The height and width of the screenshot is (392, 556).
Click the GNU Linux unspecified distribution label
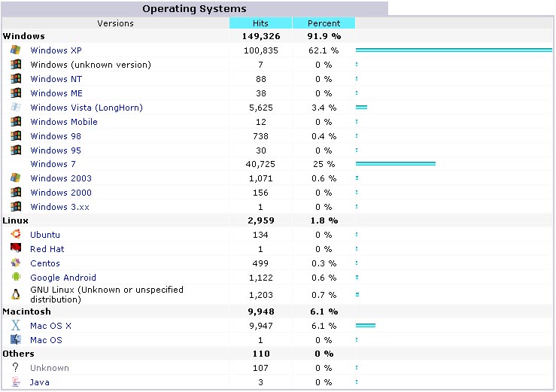click(x=107, y=294)
